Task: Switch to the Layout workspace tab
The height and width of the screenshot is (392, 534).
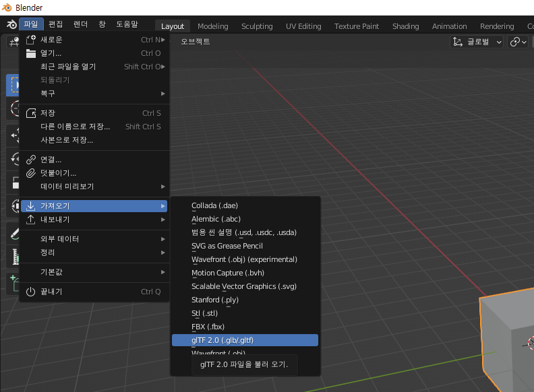Action: (173, 26)
